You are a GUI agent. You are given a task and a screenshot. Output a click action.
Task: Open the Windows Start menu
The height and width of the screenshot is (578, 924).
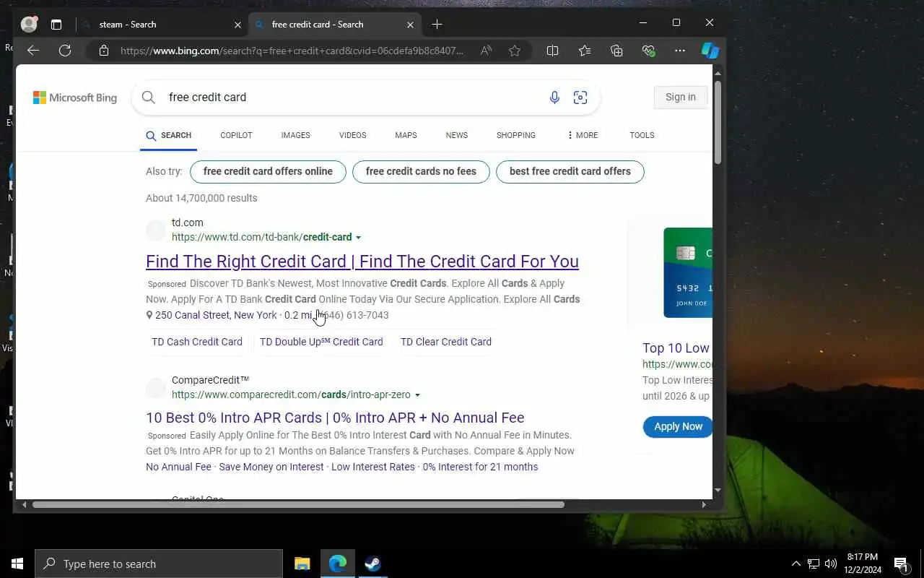pos(17,564)
